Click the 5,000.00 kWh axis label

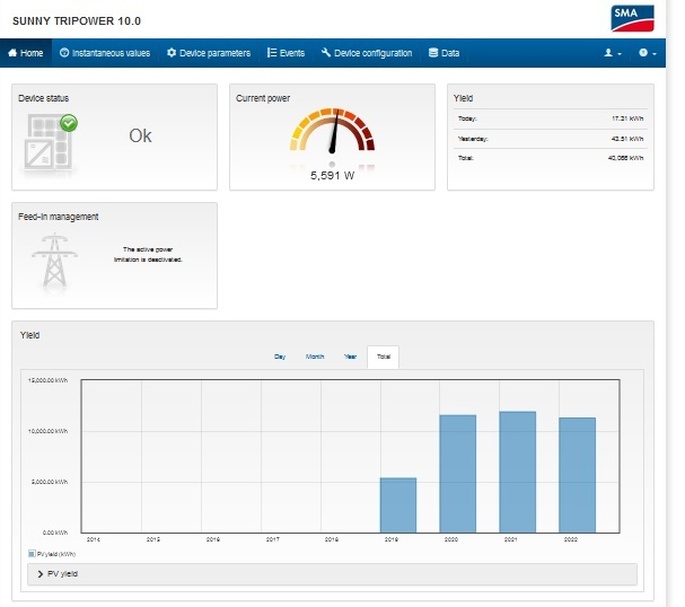(49, 482)
